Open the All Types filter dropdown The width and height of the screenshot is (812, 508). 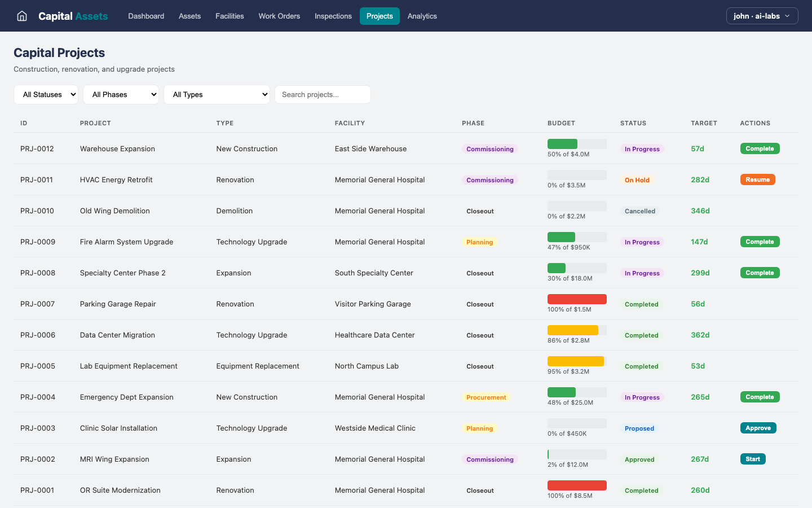click(217, 94)
